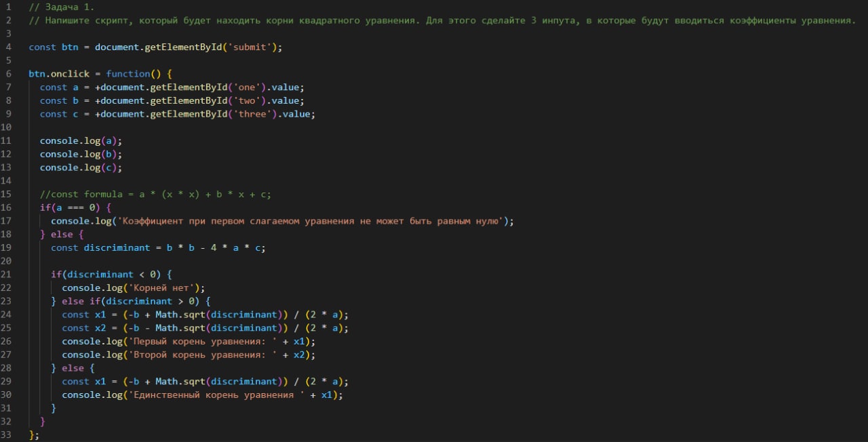Click the 'console.log(a);' statement
This screenshot has width=868, height=442.
point(81,141)
